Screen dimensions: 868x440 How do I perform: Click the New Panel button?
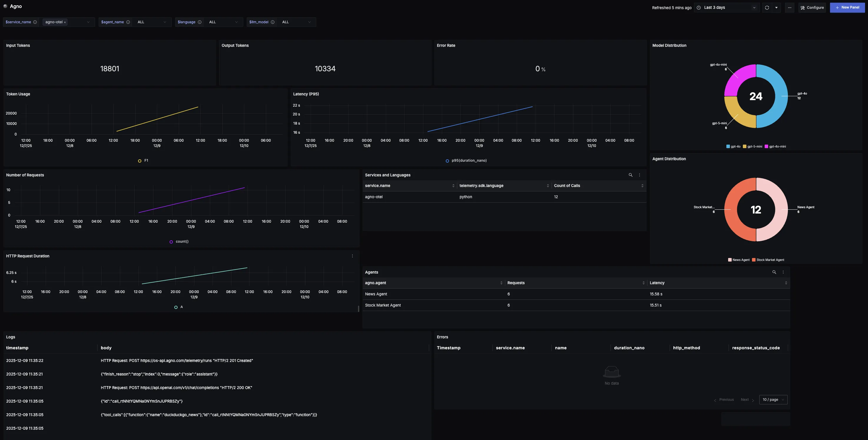click(847, 7)
